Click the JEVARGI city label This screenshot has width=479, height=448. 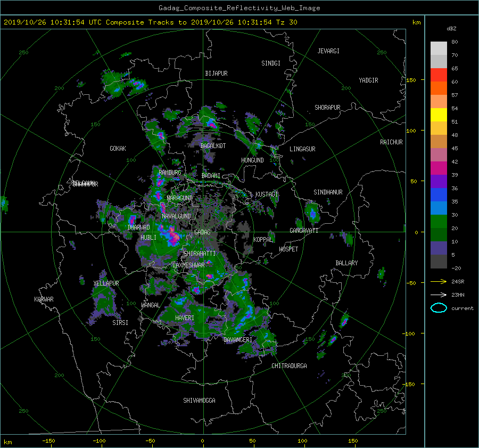tap(328, 51)
